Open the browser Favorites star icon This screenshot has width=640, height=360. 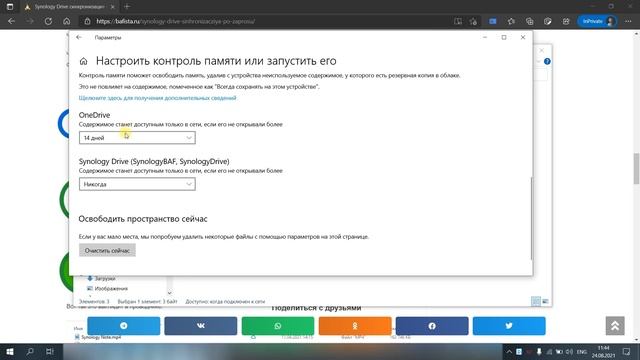click(x=511, y=21)
